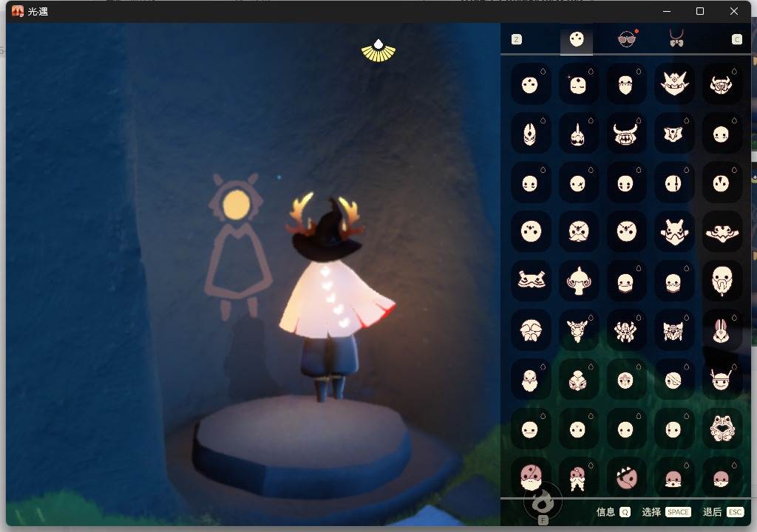
Task: Select the bearded bird-face mask
Action: [530, 381]
